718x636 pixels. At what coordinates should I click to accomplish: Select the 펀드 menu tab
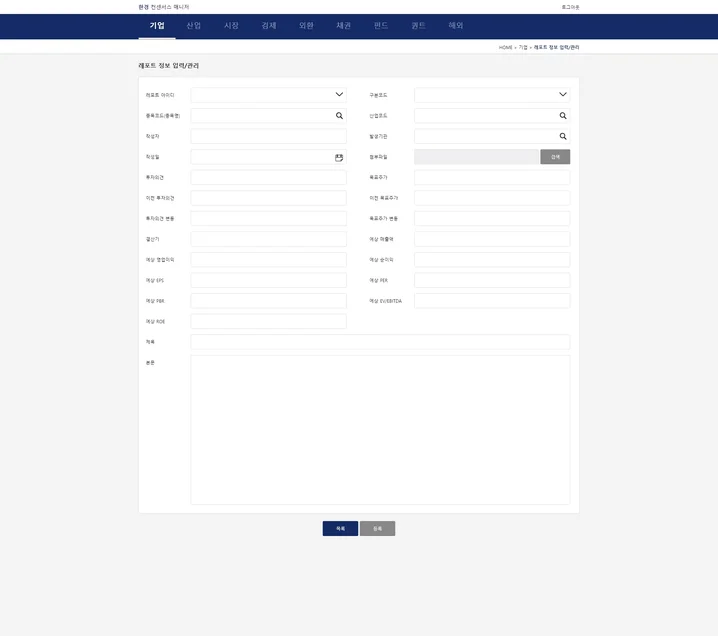pyautogui.click(x=381, y=25)
